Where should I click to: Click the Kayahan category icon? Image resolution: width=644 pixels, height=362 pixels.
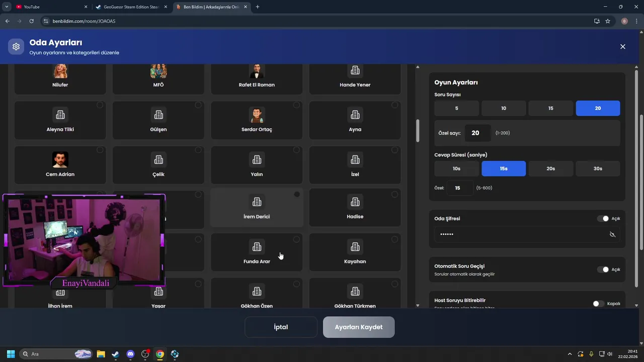(355, 247)
